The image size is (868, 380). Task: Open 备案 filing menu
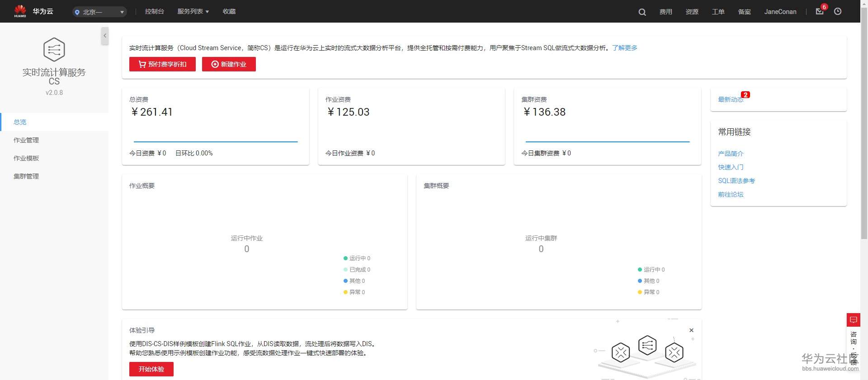tap(745, 12)
